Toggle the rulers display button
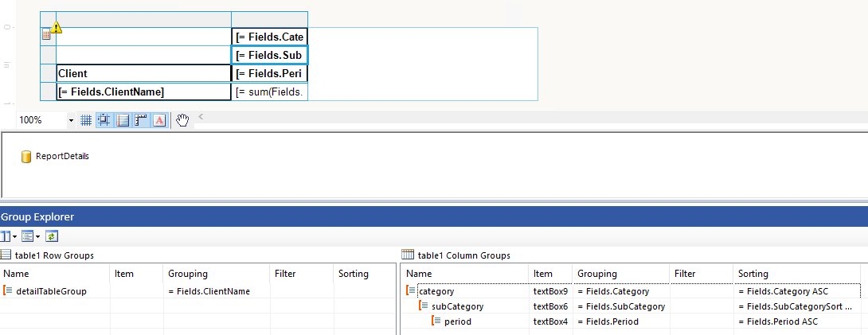Screen dimensions: 868x335 click(x=141, y=120)
